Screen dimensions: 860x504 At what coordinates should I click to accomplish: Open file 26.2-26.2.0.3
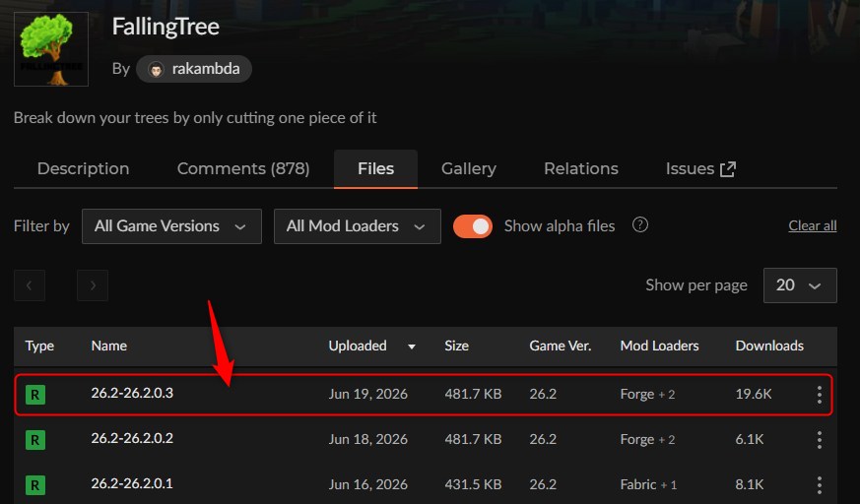[132, 393]
